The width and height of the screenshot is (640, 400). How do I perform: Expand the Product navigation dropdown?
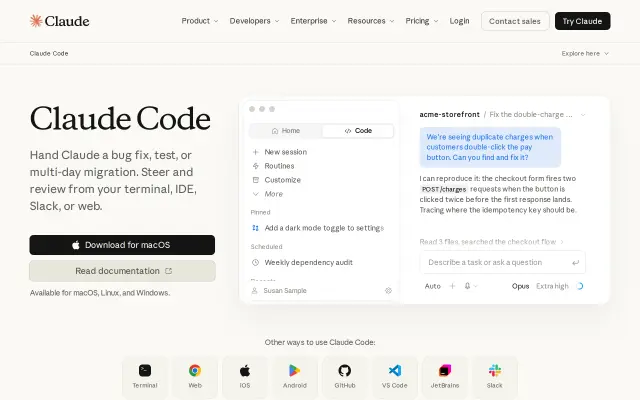200,21
